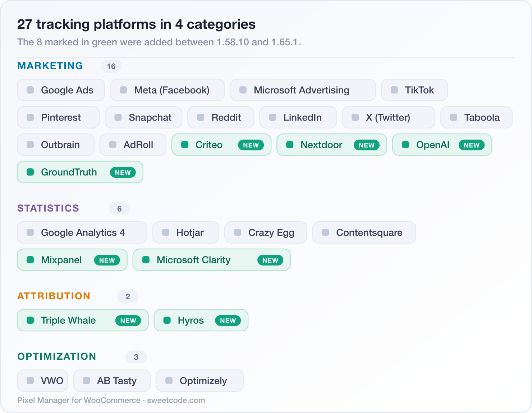
Task: Select the Google Analytics 4 chip
Action: point(82,232)
